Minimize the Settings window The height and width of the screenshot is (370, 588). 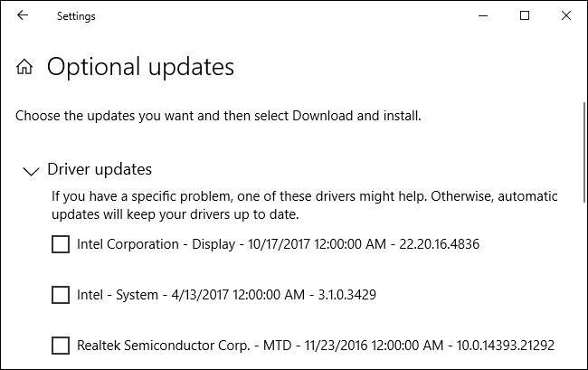(482, 15)
